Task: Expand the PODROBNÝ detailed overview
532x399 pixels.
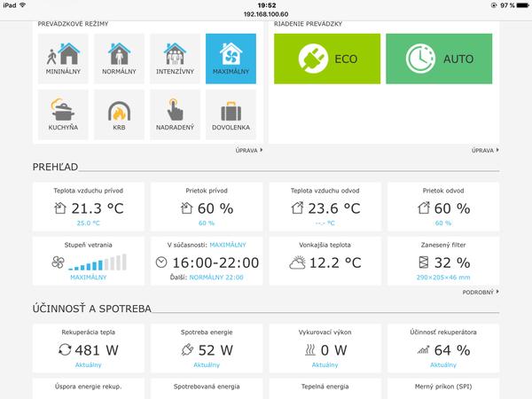Action: tap(481, 291)
